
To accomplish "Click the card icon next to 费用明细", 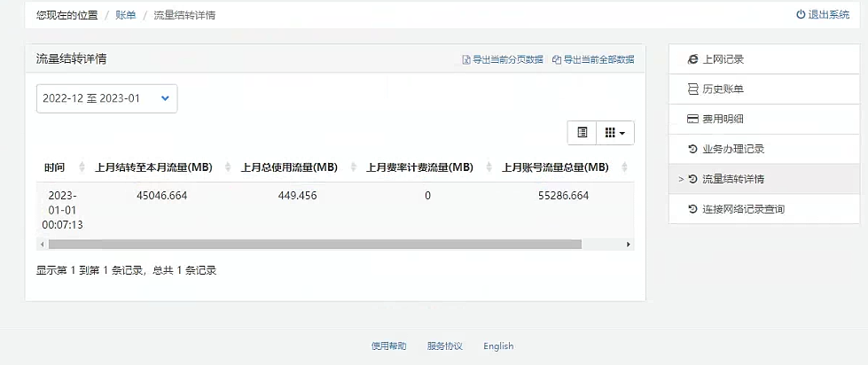I will click(x=692, y=119).
